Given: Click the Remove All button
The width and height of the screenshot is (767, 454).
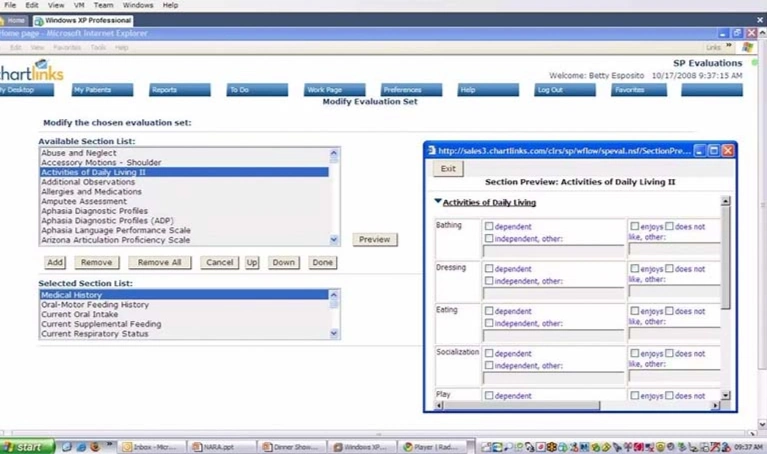Looking at the screenshot, I should tap(159, 262).
